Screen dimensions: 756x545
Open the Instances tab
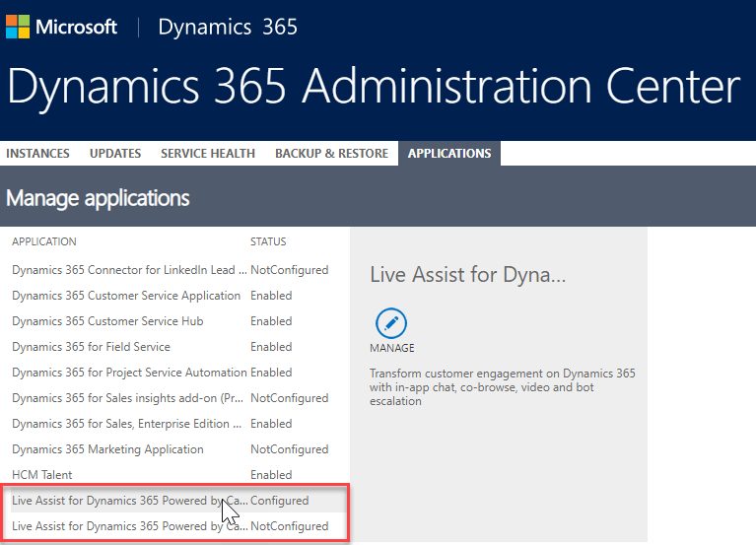[x=37, y=153]
